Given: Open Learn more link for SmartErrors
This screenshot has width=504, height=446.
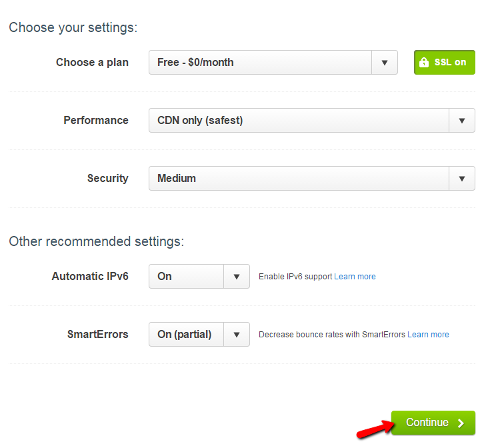Looking at the screenshot, I should pyautogui.click(x=428, y=335).
